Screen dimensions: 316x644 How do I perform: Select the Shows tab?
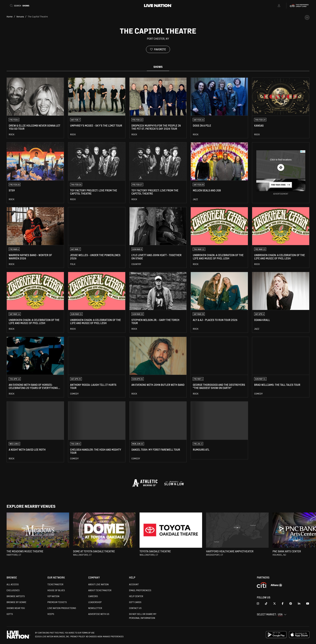coord(158,67)
